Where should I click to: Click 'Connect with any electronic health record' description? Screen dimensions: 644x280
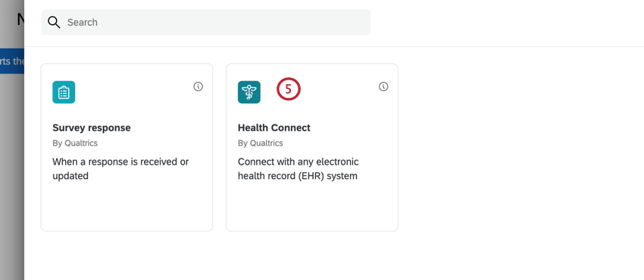299,168
